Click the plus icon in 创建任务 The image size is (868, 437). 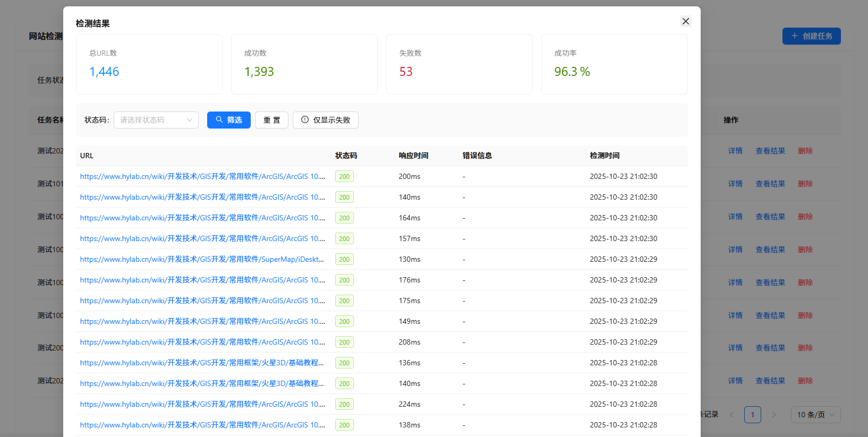click(x=795, y=36)
